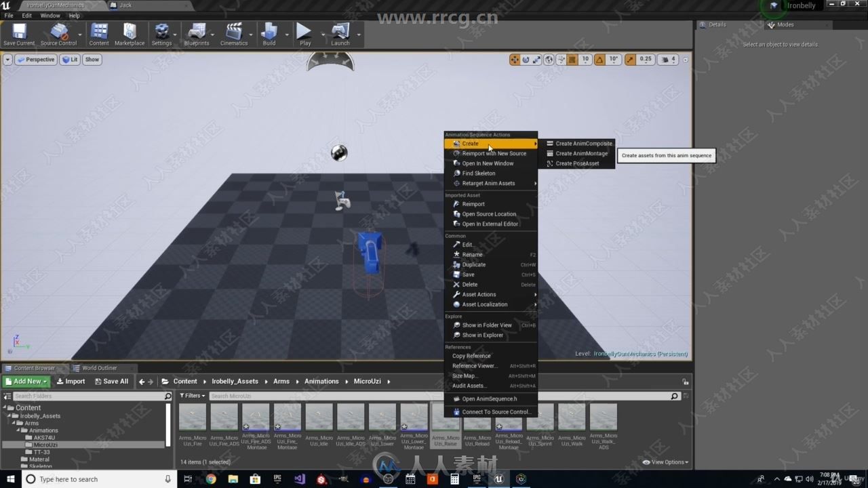
Task: Open the scale snap value 0.25 dropdown
Action: (646, 60)
